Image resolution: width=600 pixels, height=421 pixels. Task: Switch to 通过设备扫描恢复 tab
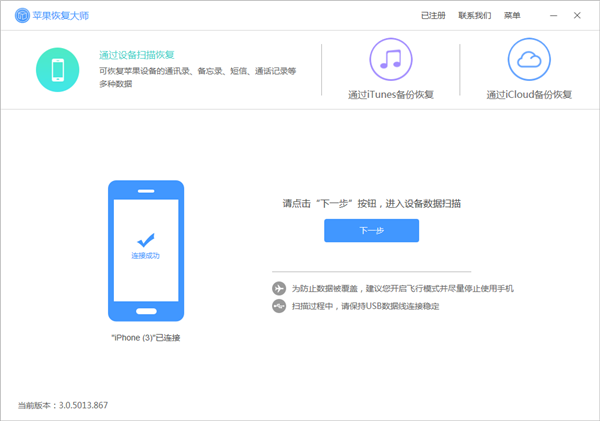click(x=137, y=55)
